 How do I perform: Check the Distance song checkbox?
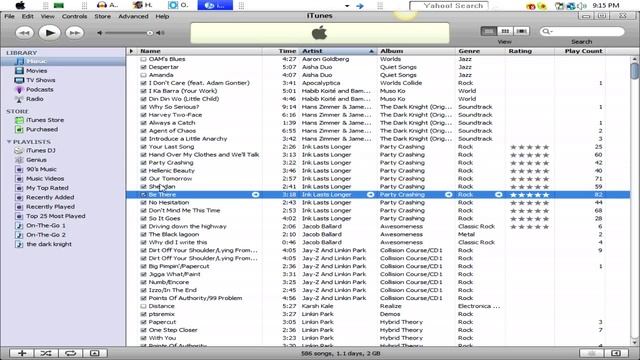[143, 306]
